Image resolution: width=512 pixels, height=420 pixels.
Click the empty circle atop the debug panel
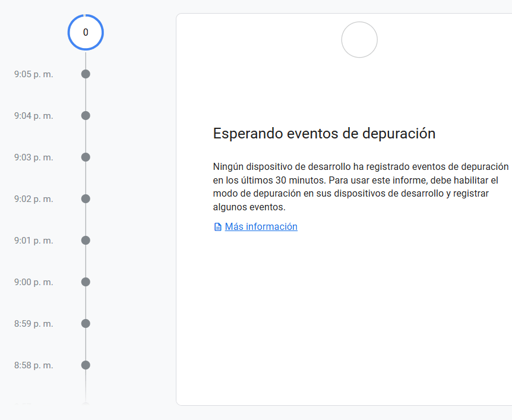click(x=359, y=40)
